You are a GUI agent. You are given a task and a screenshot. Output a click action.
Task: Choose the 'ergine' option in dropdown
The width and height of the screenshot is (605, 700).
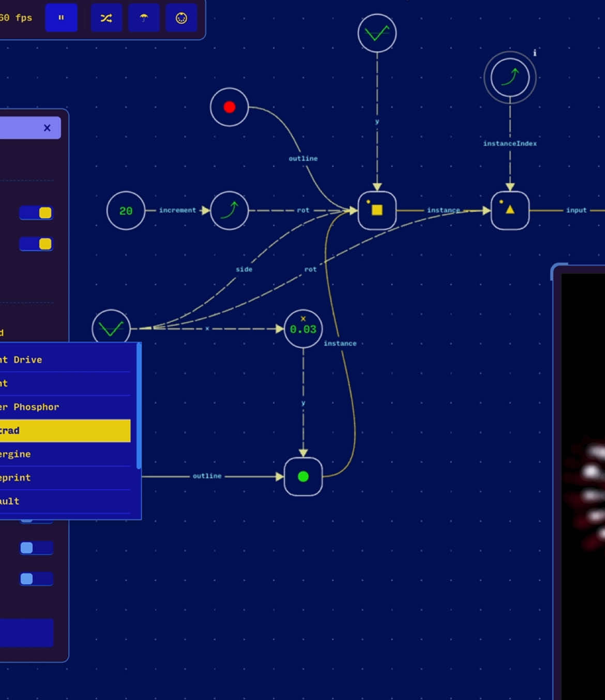pos(65,454)
